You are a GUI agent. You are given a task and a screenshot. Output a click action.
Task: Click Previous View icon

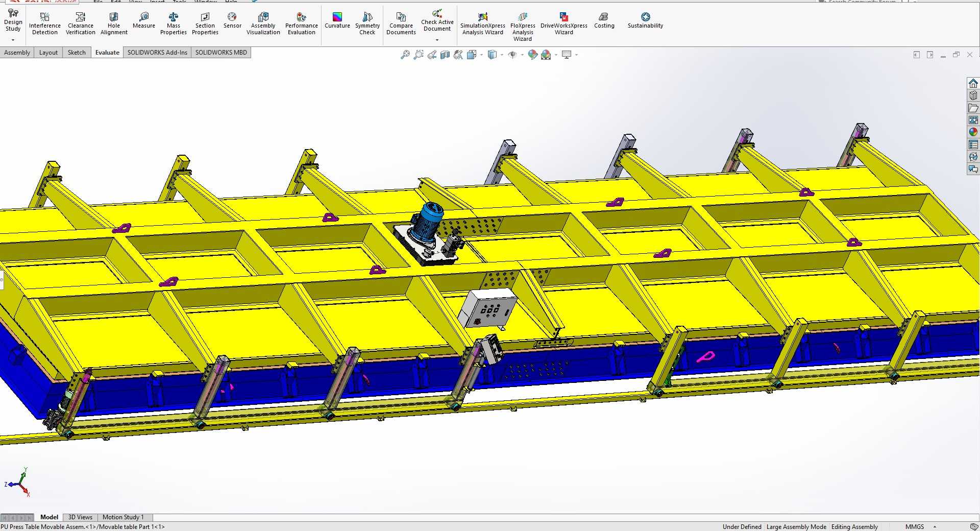click(432, 55)
